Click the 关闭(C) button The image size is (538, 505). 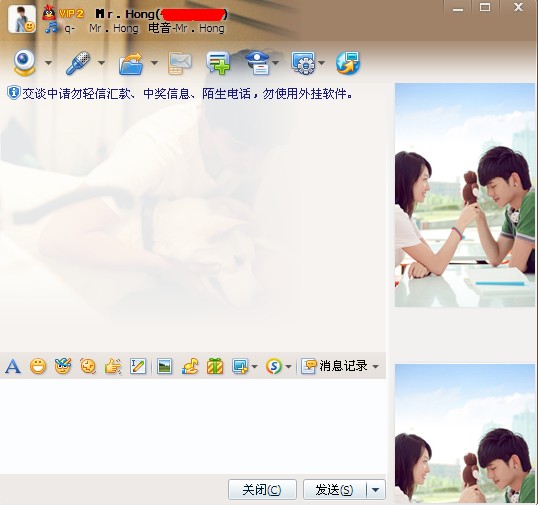pyautogui.click(x=262, y=490)
